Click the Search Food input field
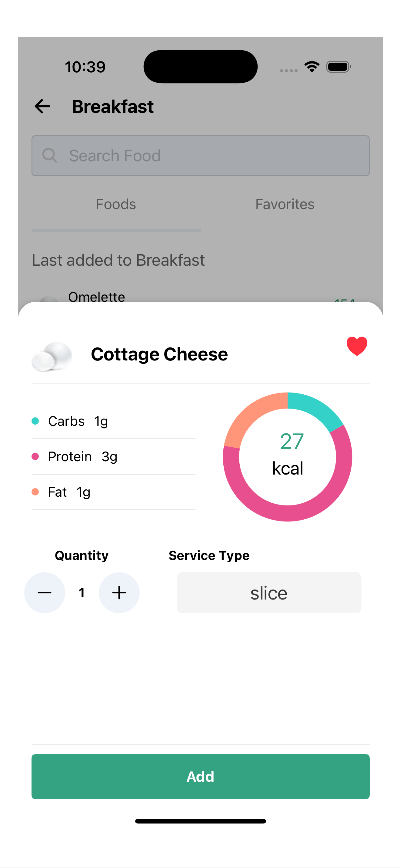The width and height of the screenshot is (400, 868). [200, 156]
